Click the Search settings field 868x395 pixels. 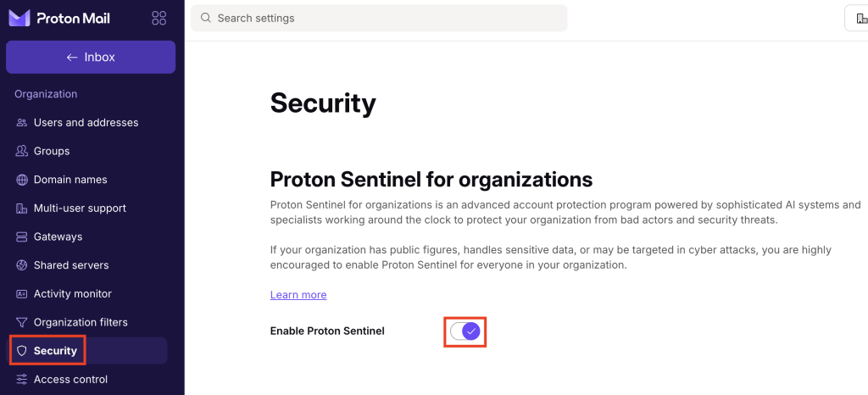[x=381, y=18]
